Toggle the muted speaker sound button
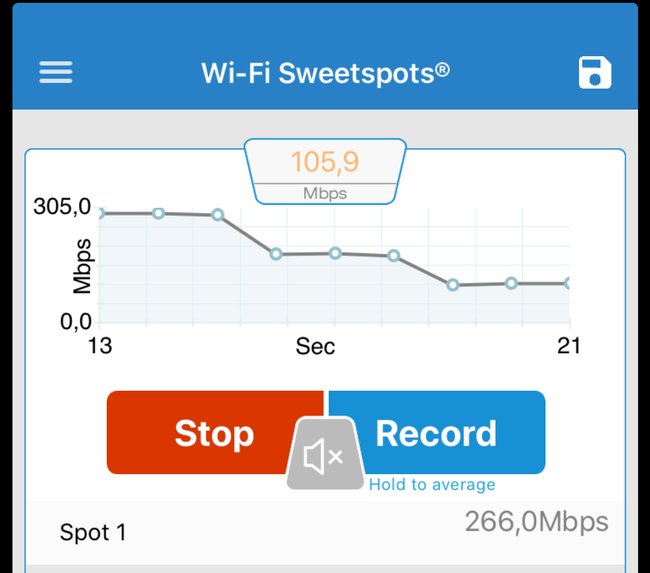 325,454
